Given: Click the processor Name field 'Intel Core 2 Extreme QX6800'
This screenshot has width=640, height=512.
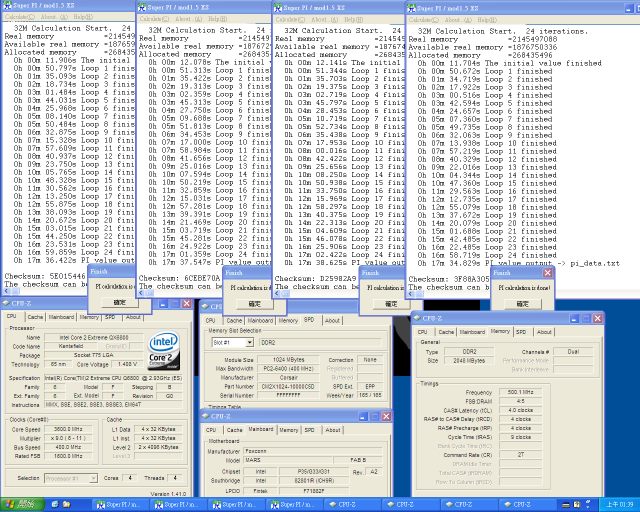Looking at the screenshot, I should (x=94, y=337).
